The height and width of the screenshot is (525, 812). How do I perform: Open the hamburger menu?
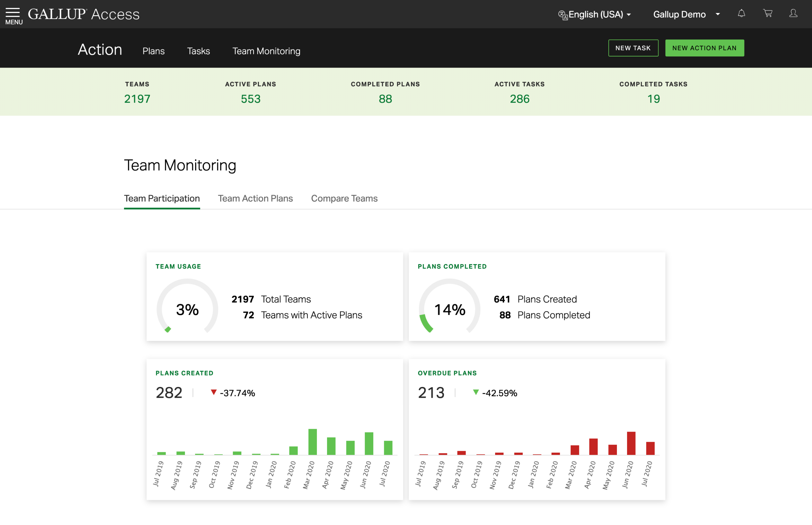13,13
